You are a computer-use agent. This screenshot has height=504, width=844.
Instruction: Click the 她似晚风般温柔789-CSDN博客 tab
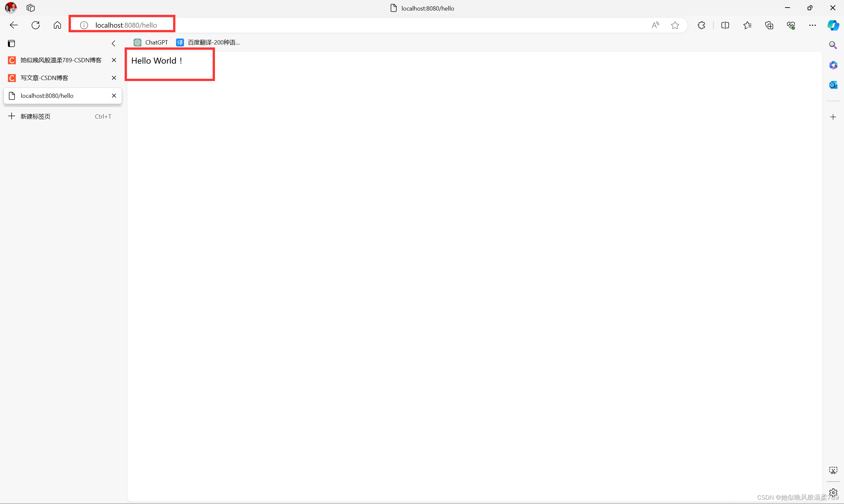point(60,59)
